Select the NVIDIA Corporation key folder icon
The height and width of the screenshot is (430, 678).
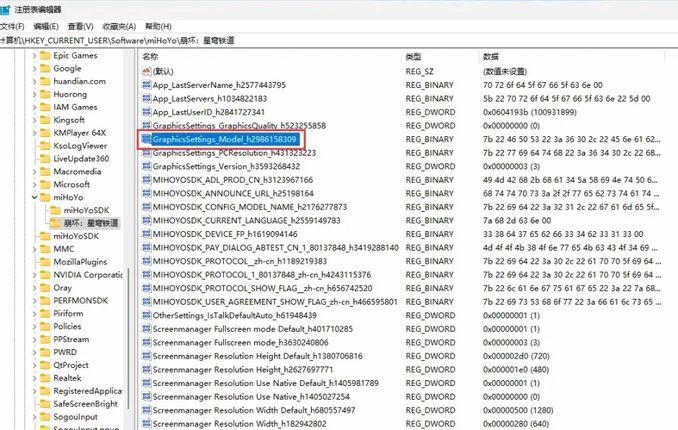pos(44,274)
